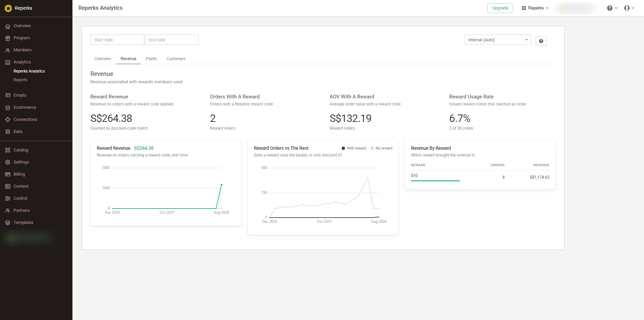Click the REWARD column header
This screenshot has height=320, width=644.
tap(418, 165)
